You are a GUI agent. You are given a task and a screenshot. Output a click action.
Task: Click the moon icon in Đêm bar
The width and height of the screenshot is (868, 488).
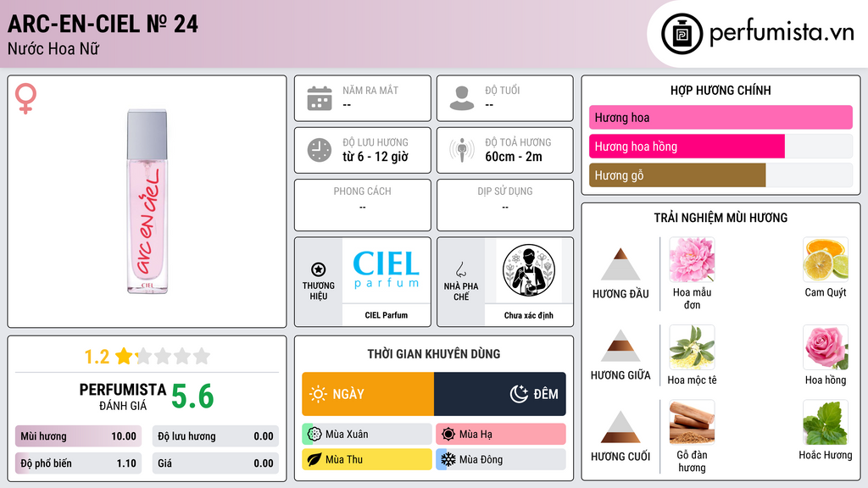coord(519,394)
